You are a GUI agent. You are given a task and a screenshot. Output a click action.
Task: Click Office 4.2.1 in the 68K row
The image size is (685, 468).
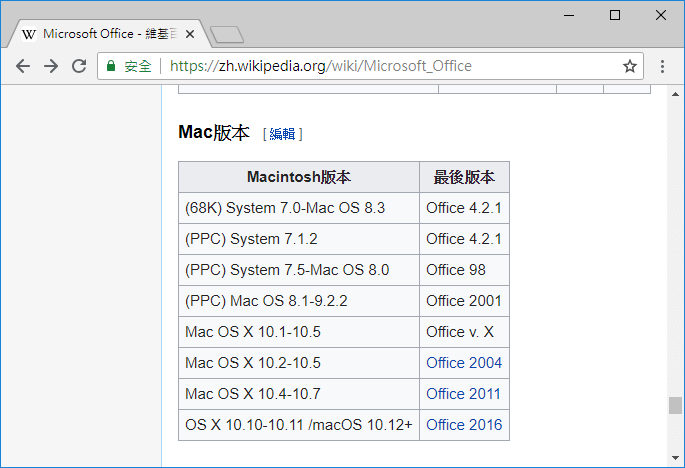click(x=464, y=208)
